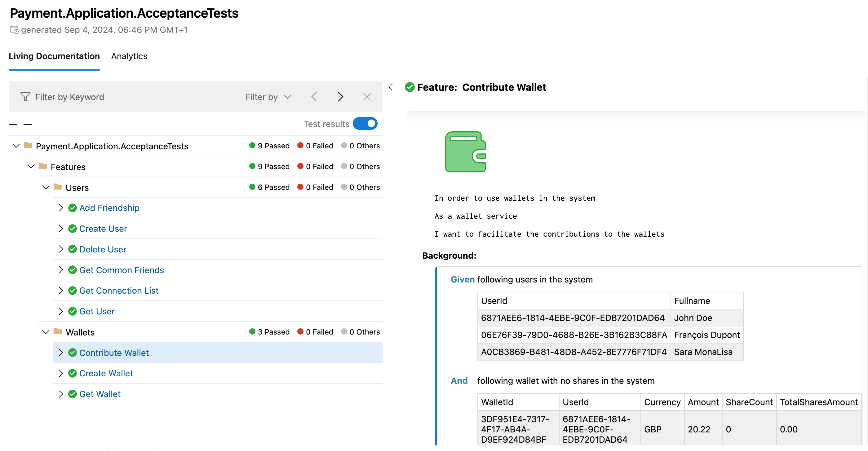Expand all tree nodes with plus icon
The height and width of the screenshot is (451, 868).
click(x=13, y=125)
